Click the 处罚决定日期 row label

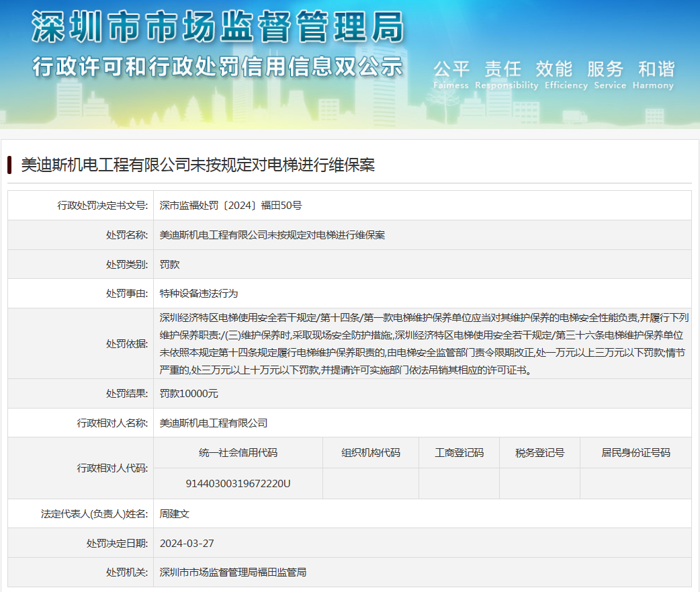coord(118,544)
